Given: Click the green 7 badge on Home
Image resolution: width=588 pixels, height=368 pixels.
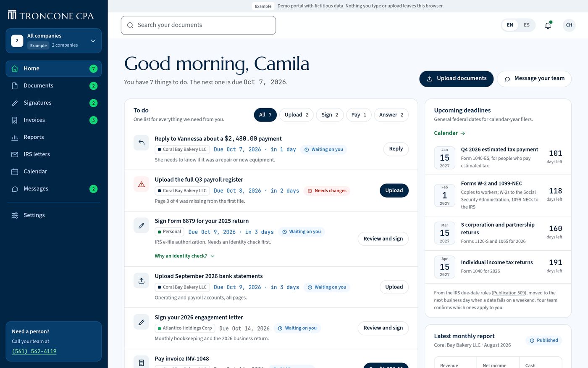Looking at the screenshot, I should coord(94,69).
